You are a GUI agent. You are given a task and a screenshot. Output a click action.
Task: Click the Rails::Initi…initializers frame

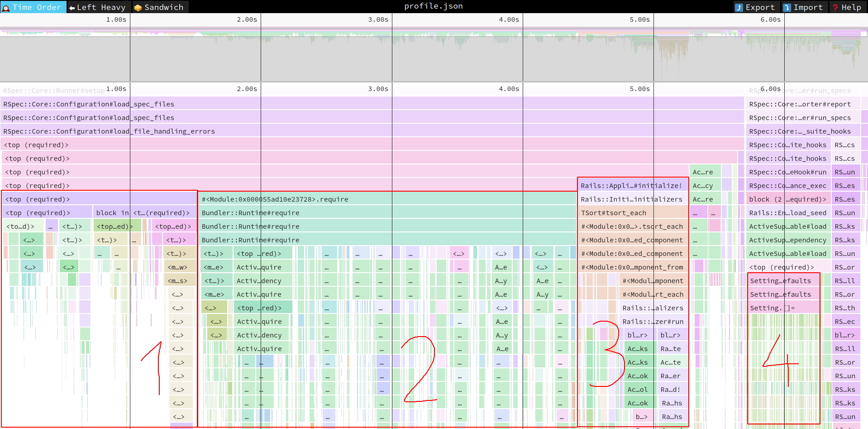click(631, 199)
